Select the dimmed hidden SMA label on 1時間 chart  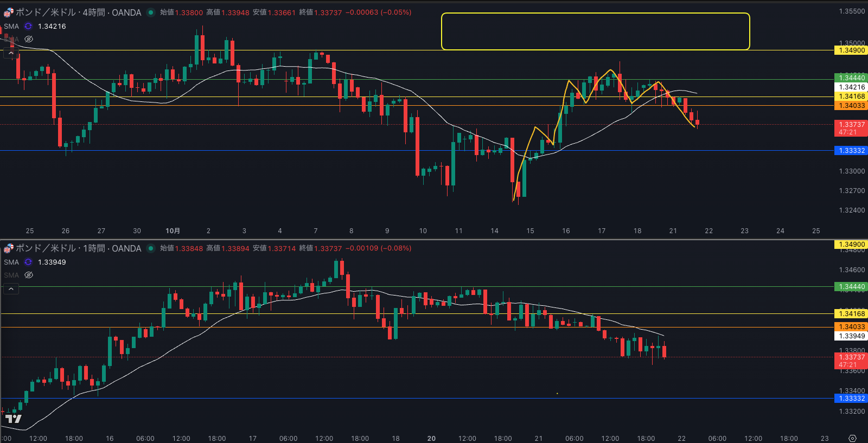(x=11, y=275)
